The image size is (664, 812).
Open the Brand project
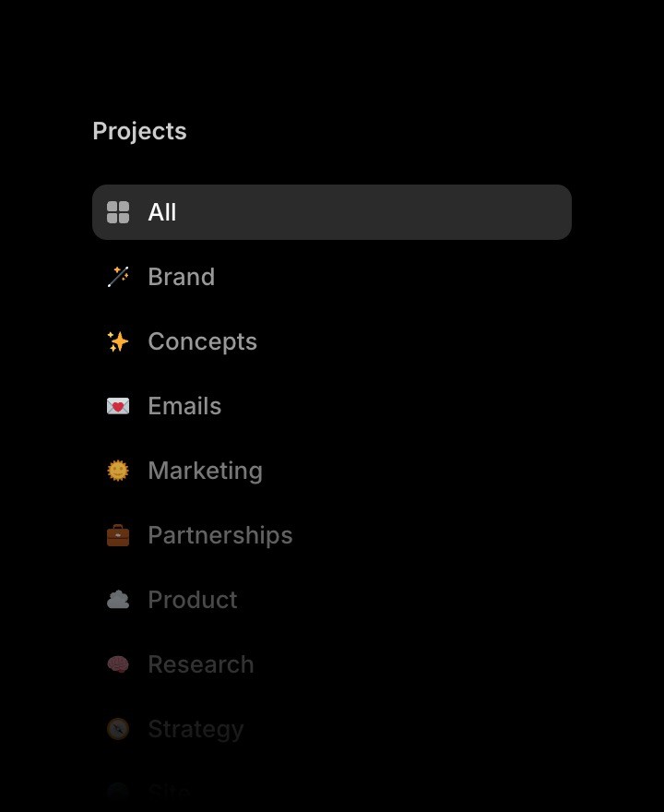coord(181,276)
